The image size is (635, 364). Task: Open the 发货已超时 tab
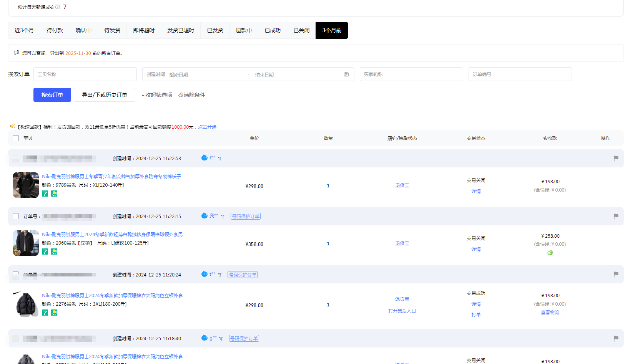[181, 30]
